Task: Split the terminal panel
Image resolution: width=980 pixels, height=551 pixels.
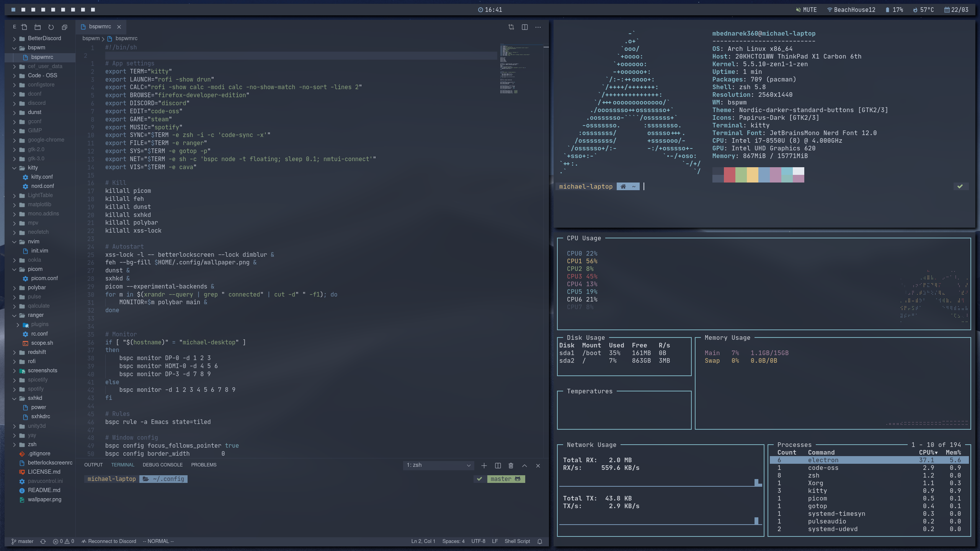Action: tap(498, 466)
